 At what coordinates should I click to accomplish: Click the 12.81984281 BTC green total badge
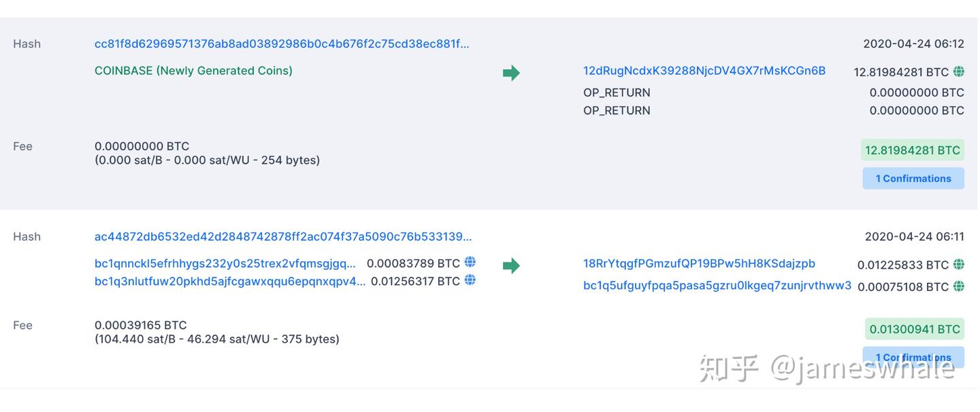point(912,150)
